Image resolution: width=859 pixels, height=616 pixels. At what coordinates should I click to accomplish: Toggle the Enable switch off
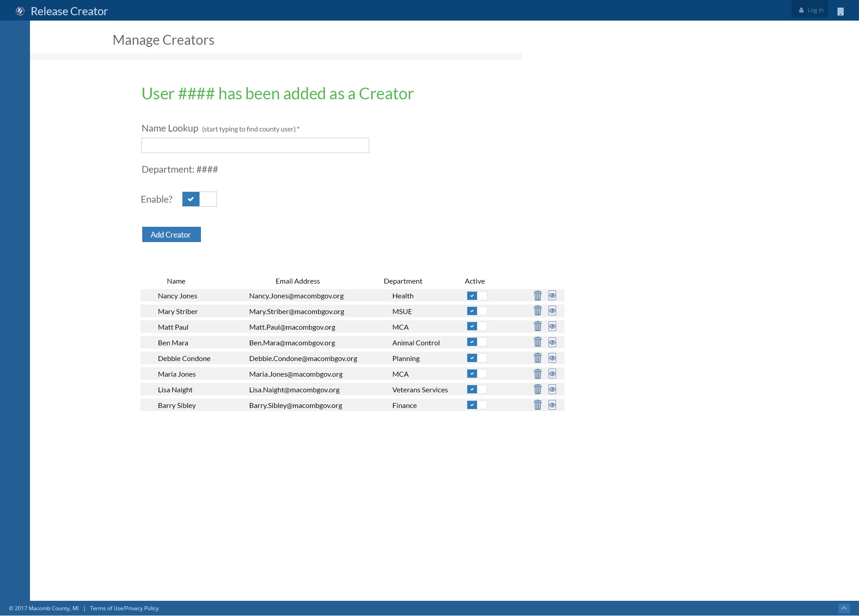199,199
